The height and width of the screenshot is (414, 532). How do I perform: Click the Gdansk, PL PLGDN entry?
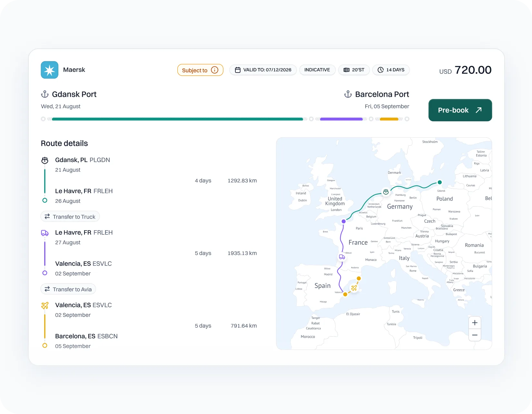point(83,160)
